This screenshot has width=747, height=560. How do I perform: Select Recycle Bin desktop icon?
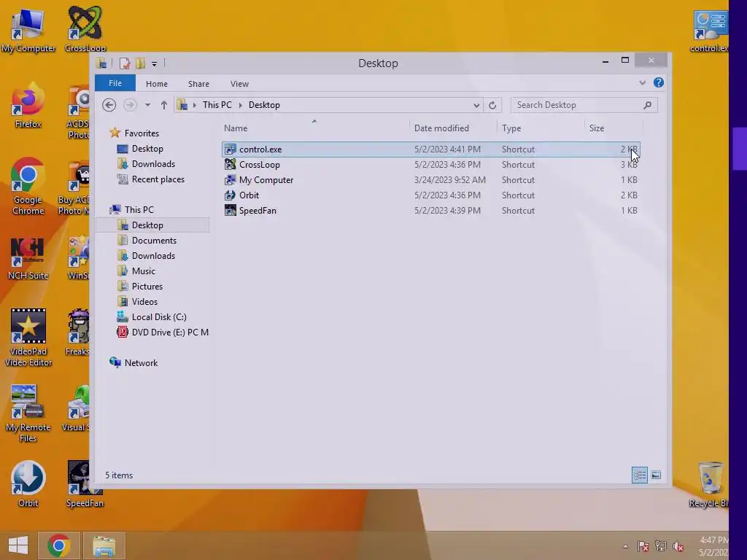click(x=708, y=485)
